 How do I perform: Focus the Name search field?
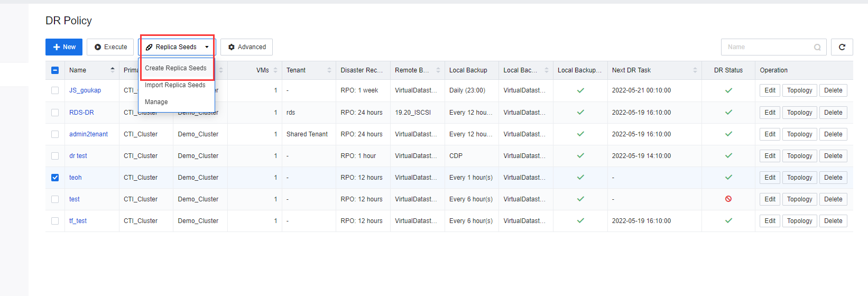pos(767,47)
